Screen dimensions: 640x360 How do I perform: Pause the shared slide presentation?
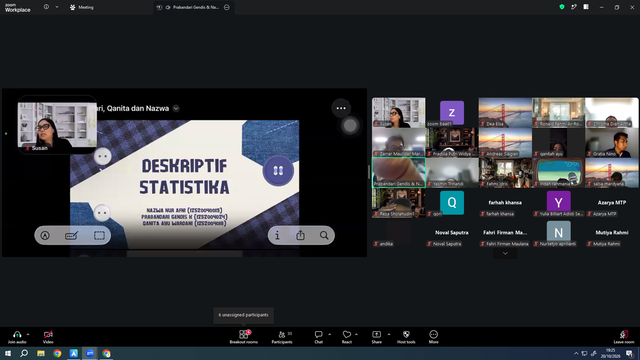278,171
